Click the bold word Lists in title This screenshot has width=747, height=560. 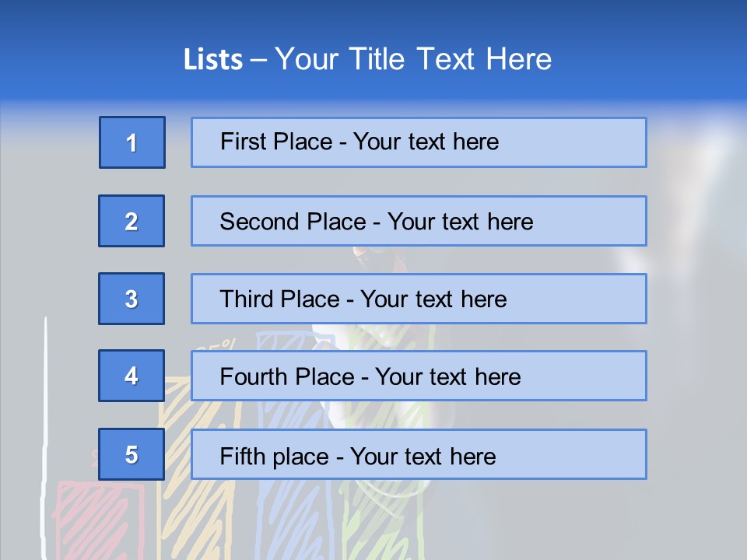[x=212, y=59]
